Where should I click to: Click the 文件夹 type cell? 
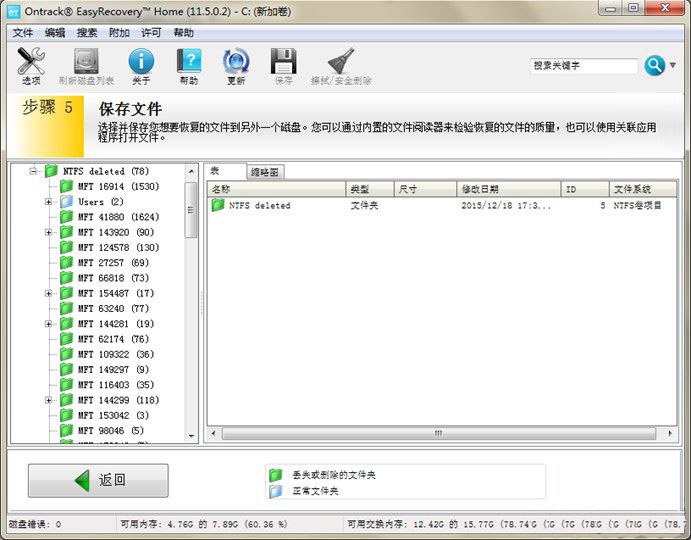pos(364,205)
